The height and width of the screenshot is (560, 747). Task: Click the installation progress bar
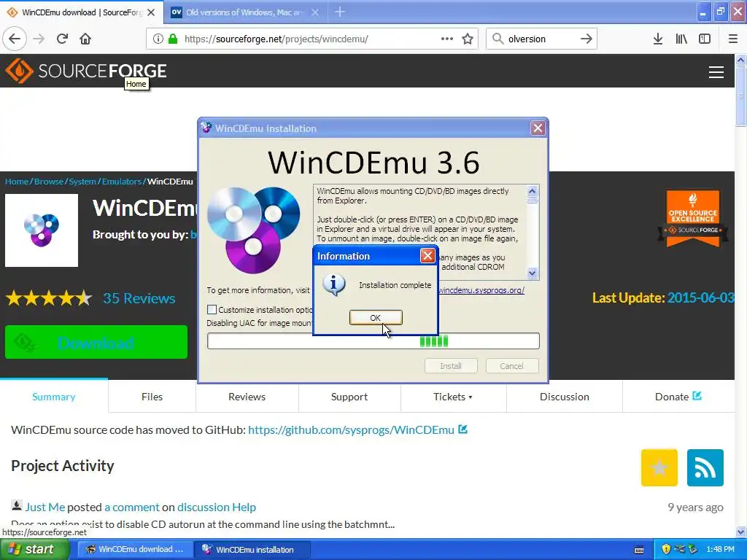[373, 341]
